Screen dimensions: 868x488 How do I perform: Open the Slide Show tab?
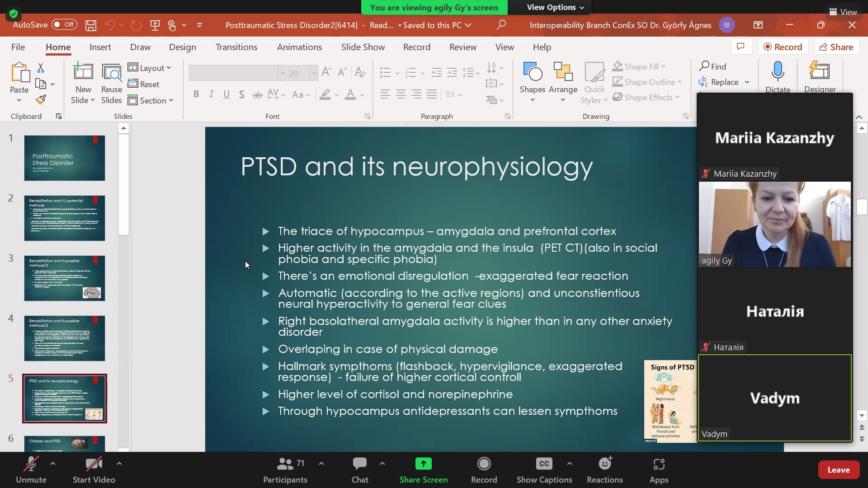tap(363, 47)
